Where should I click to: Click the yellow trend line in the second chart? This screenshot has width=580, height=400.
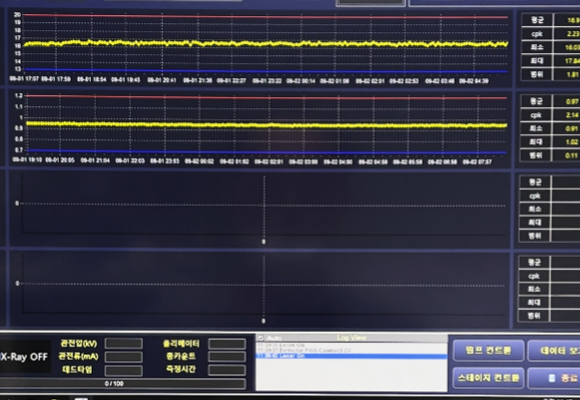(x=266, y=125)
